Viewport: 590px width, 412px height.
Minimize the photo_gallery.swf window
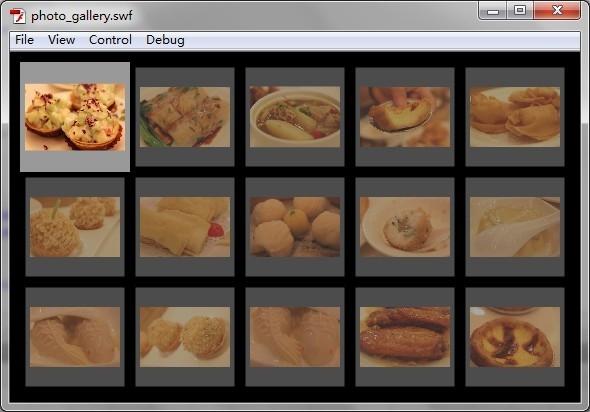click(x=493, y=11)
